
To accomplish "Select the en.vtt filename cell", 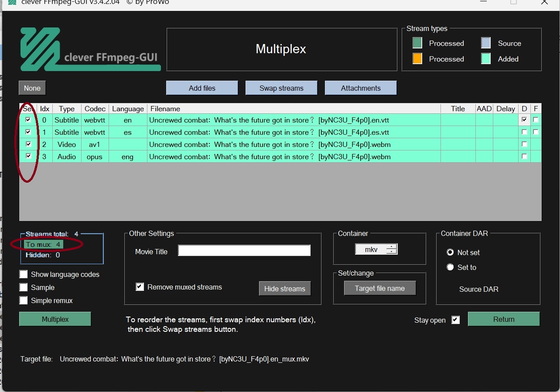I will click(x=294, y=120).
